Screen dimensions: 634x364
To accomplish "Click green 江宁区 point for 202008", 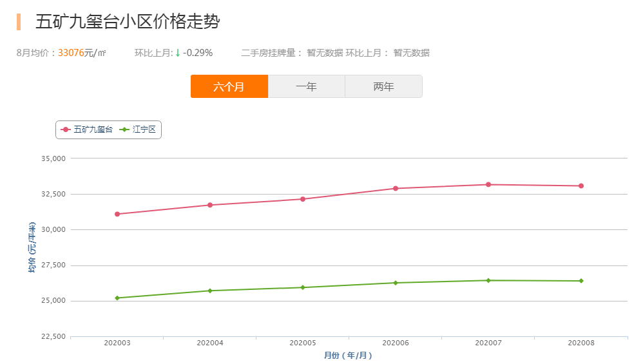I will [x=581, y=281].
